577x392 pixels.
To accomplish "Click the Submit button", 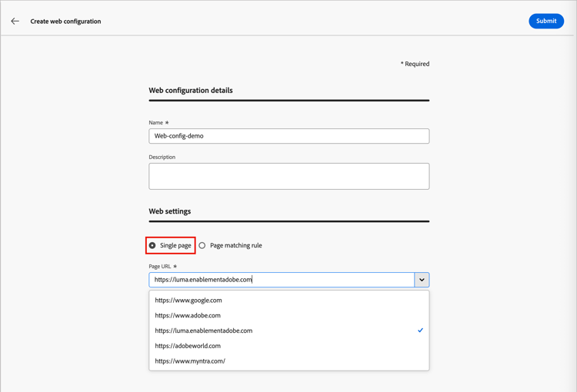I will click(545, 22).
